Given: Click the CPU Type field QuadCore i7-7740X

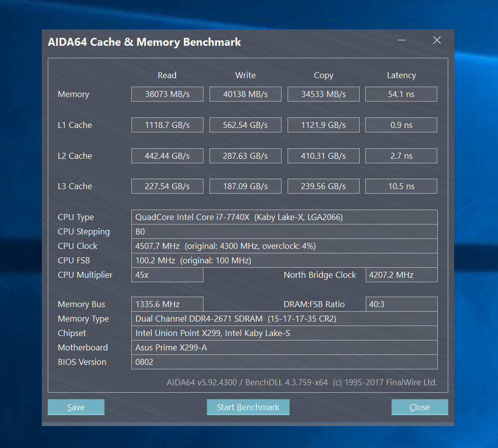Looking at the screenshot, I should point(285,217).
